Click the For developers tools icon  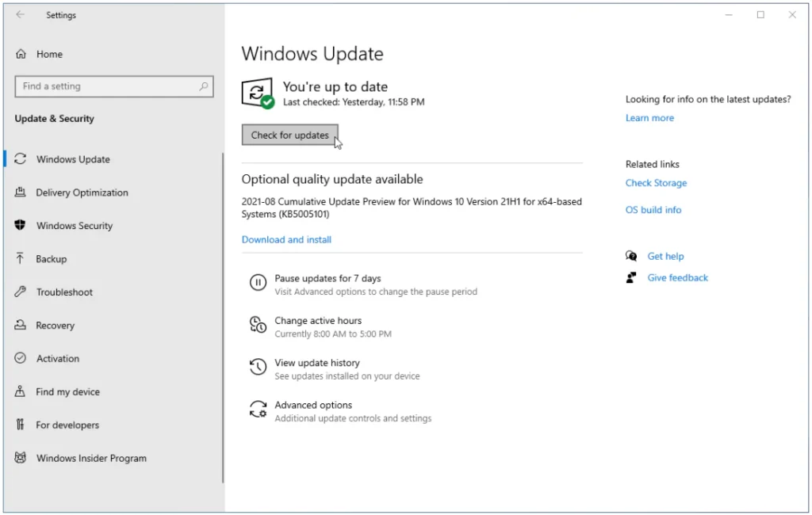[x=20, y=425]
